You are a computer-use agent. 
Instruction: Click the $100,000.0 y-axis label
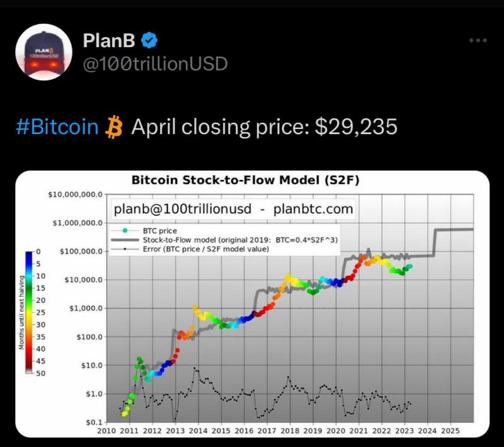click(x=81, y=251)
